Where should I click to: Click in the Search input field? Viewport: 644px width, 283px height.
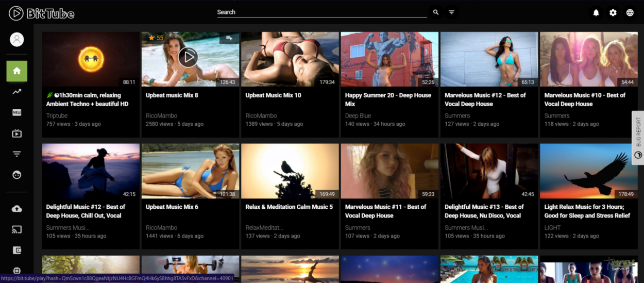(x=322, y=12)
